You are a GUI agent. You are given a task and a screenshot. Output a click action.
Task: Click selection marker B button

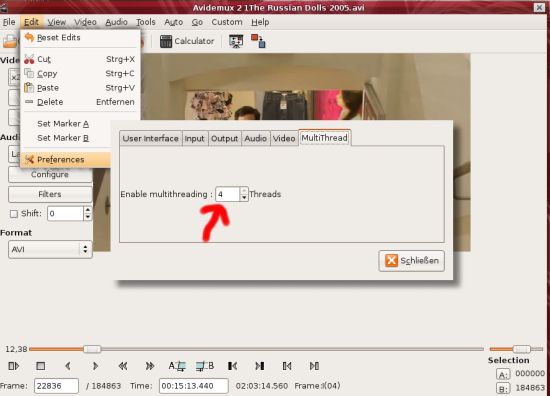503,388
